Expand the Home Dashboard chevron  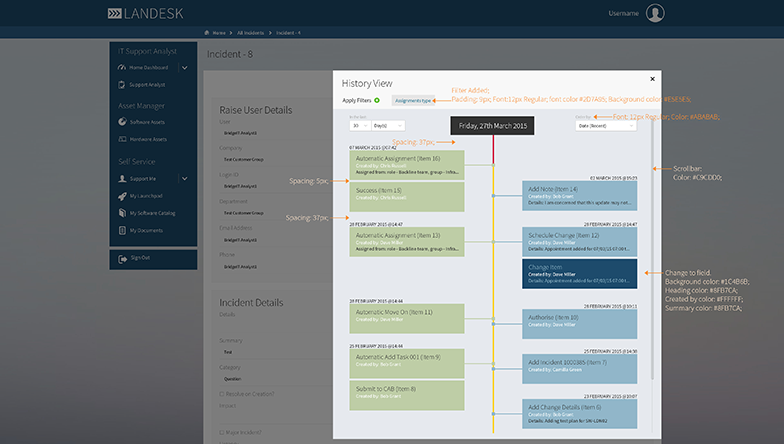tap(184, 67)
